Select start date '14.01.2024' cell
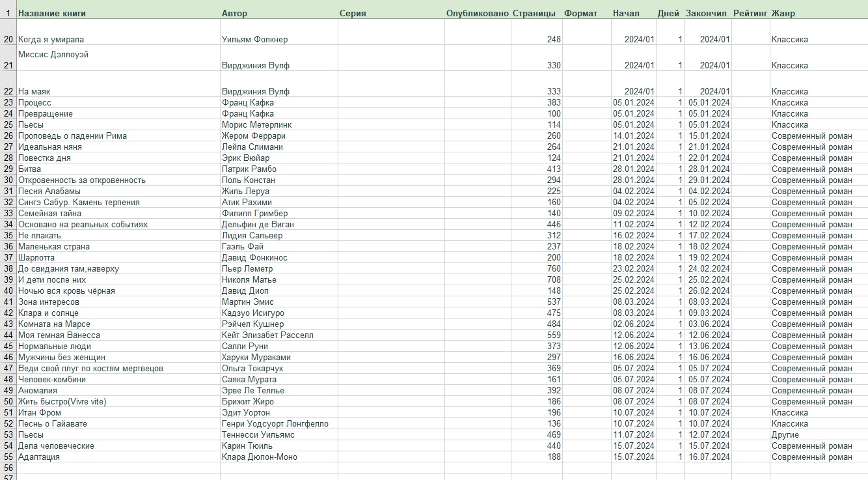868x480 pixels. click(633, 135)
